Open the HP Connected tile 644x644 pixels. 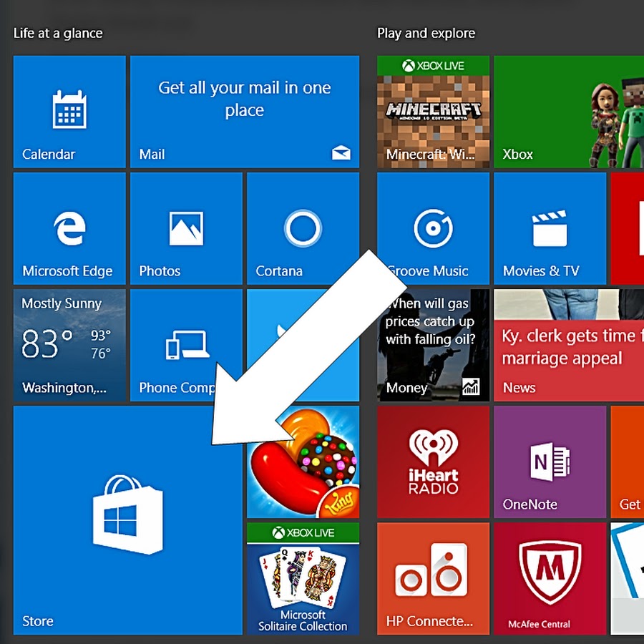[434, 579]
